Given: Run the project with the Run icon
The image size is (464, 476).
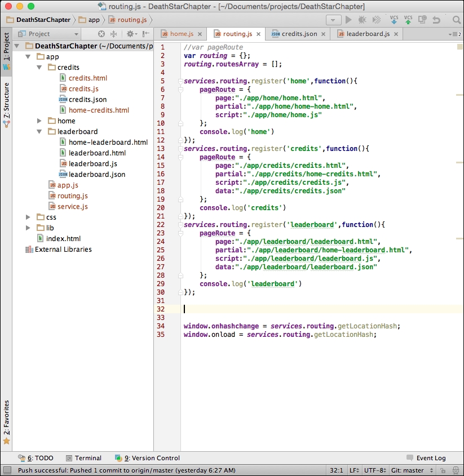Looking at the screenshot, I should [x=349, y=19].
